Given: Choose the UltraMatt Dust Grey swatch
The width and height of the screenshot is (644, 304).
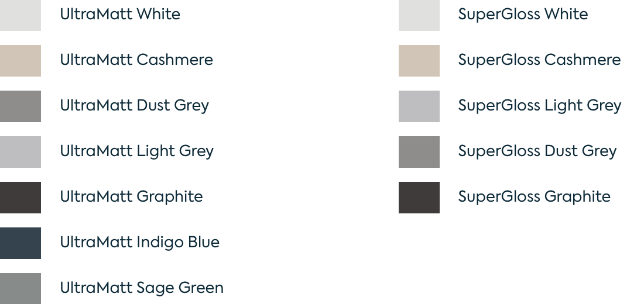Looking at the screenshot, I should point(20,106).
